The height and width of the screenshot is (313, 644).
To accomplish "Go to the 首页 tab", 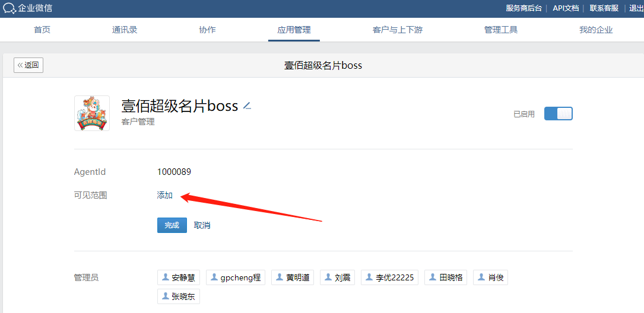I will click(x=42, y=30).
